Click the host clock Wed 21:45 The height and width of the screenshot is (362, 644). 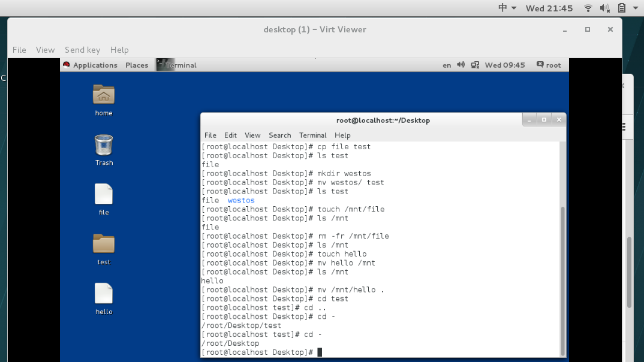549,8
